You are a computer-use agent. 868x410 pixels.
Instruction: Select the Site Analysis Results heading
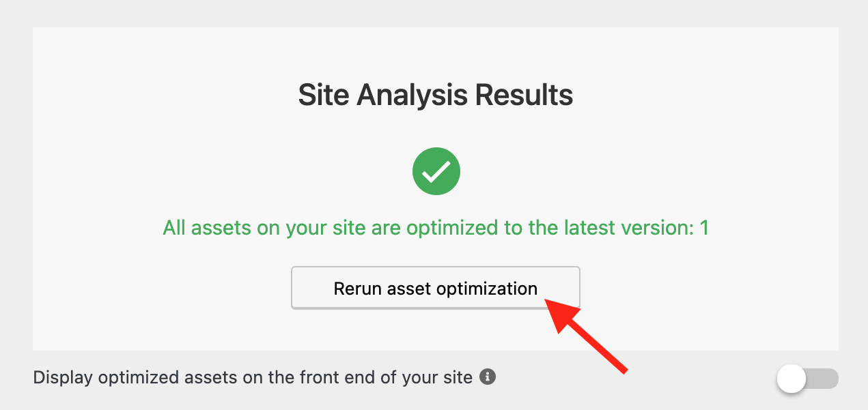point(436,95)
